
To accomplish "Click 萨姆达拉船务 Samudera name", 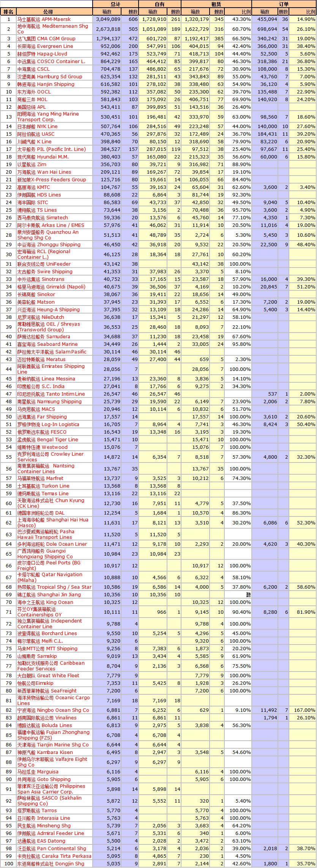I will pyautogui.click(x=44, y=336).
